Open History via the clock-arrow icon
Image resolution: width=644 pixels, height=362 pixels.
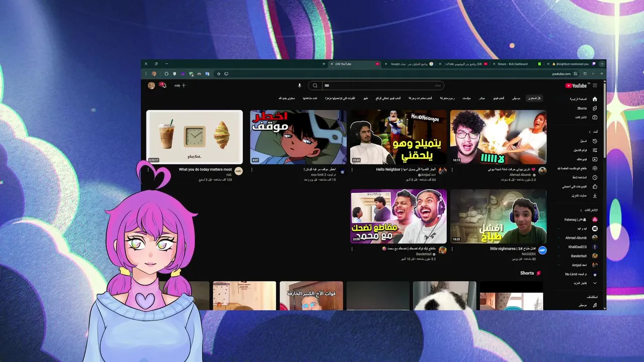pos(595,141)
